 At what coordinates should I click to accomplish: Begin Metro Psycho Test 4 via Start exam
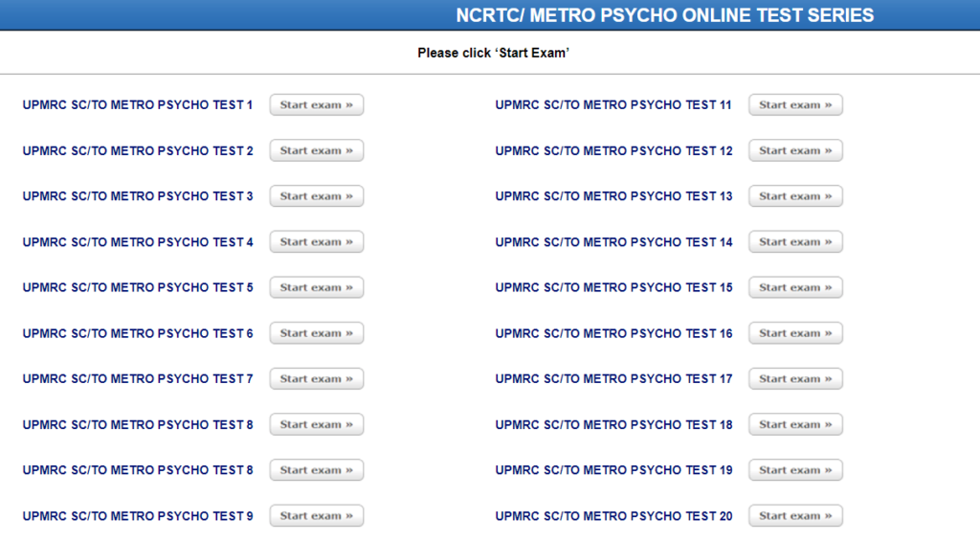point(316,242)
